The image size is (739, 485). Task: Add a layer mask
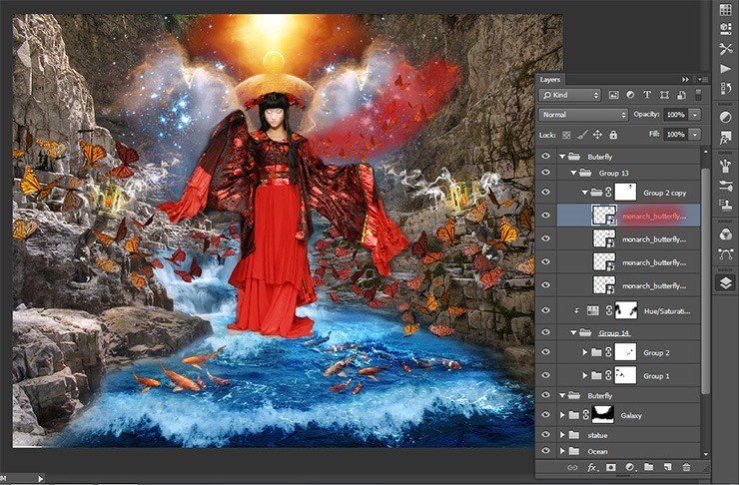coord(611,467)
